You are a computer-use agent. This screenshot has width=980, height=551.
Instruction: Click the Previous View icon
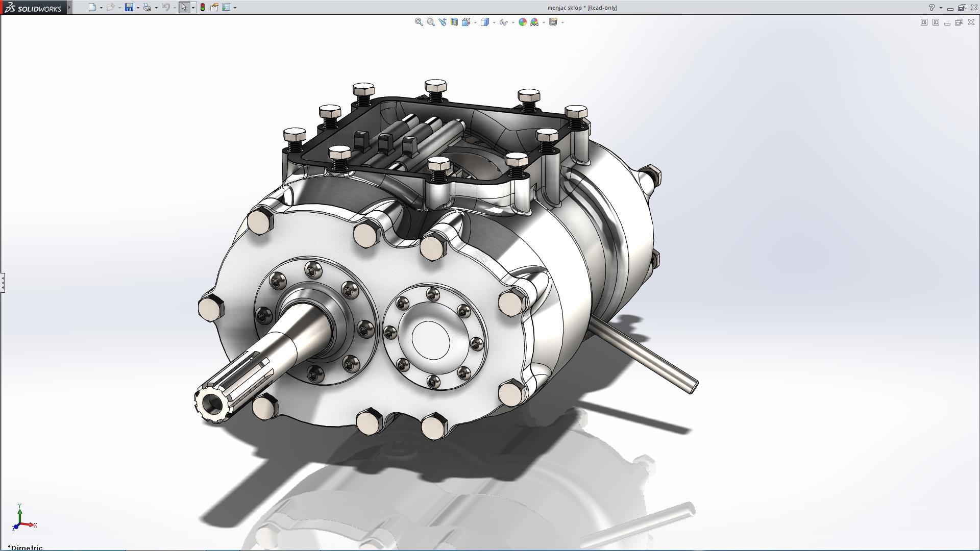[442, 22]
